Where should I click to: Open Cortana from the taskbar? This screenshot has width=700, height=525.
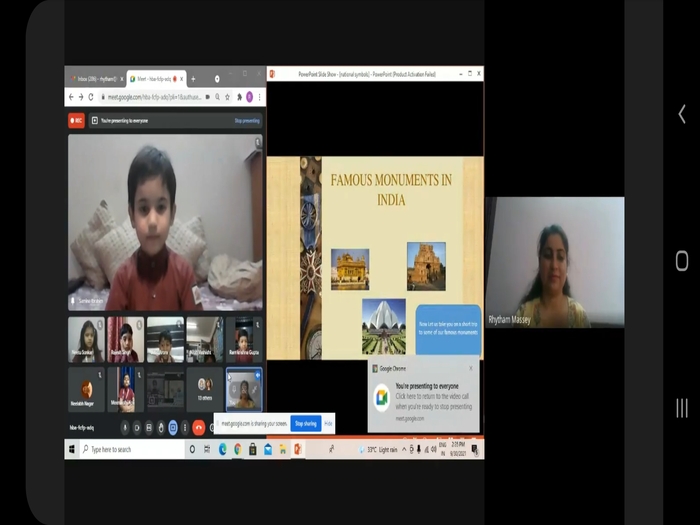[192, 450]
